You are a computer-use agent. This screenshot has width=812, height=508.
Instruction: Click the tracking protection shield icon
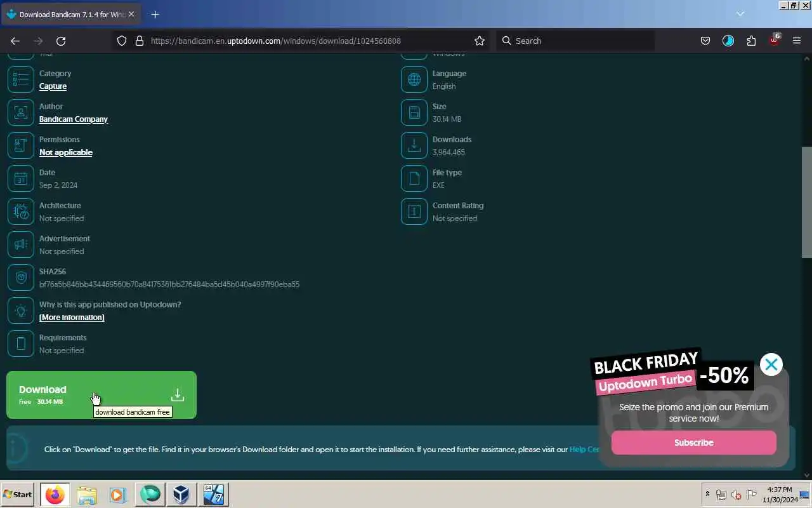(122, 41)
